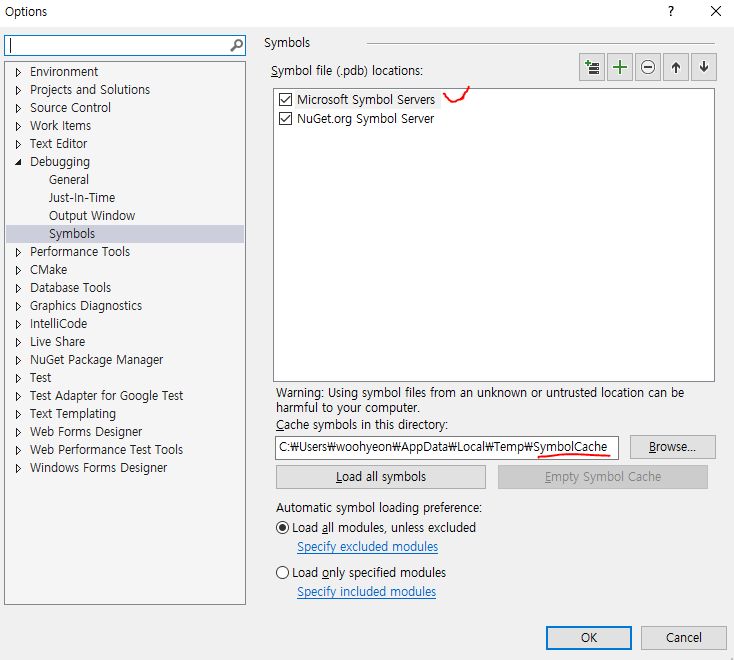Expand the IntelliCode node

pos(18,324)
